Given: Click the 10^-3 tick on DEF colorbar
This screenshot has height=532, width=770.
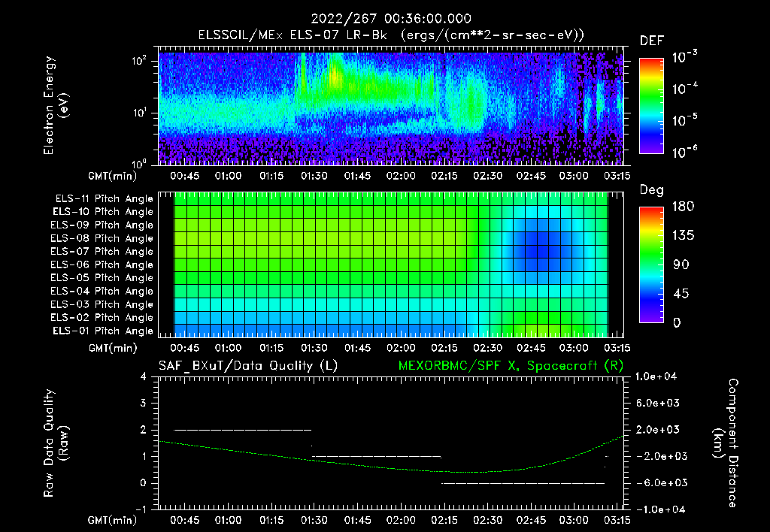Looking at the screenshot, I should pos(684,57).
